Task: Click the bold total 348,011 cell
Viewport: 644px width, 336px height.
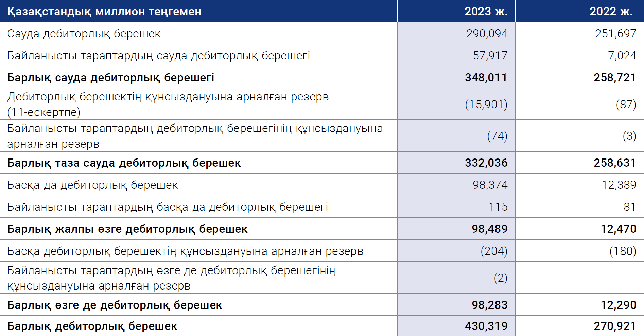Action: [x=486, y=77]
